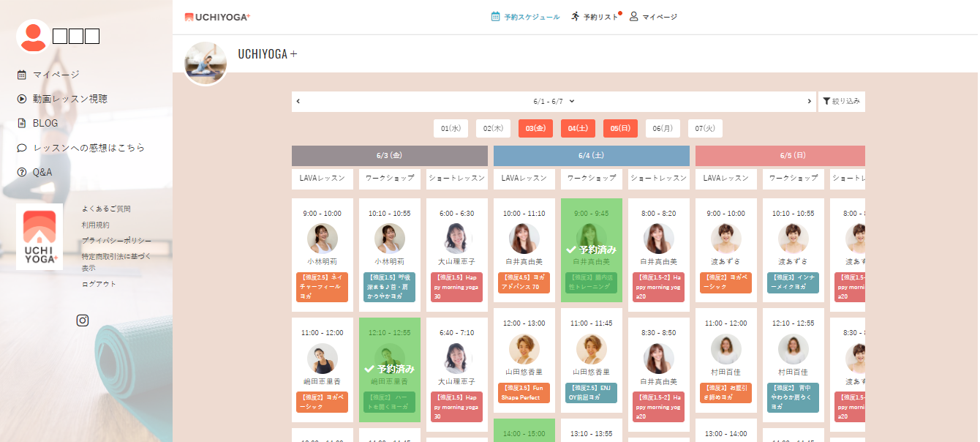Open 予約スケジュール calendar icon
Image resolution: width=980 pixels, height=442 pixels.
tap(495, 16)
